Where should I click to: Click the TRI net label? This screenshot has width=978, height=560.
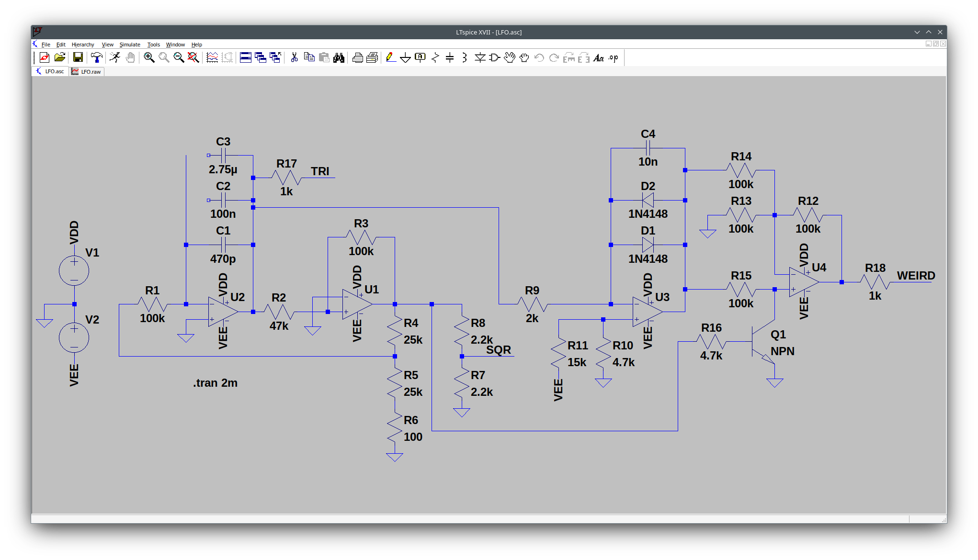click(x=320, y=171)
